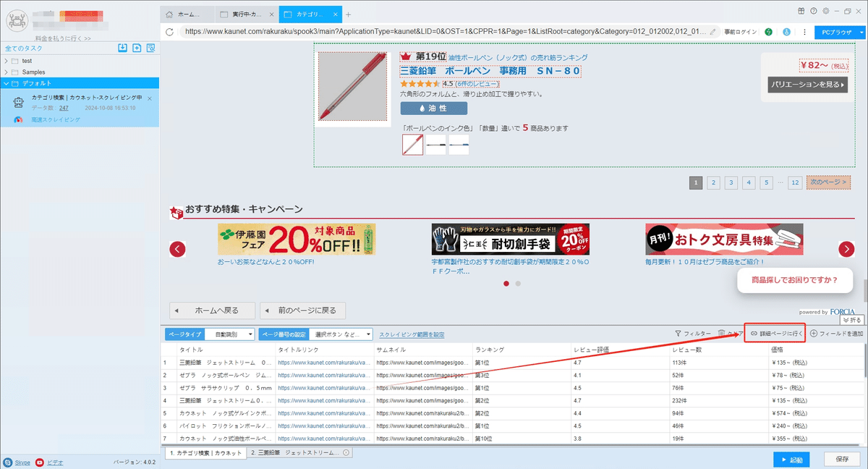This screenshot has width=868, height=469.
Task: Switch to the 実行中 tab
Action: pyautogui.click(x=247, y=14)
